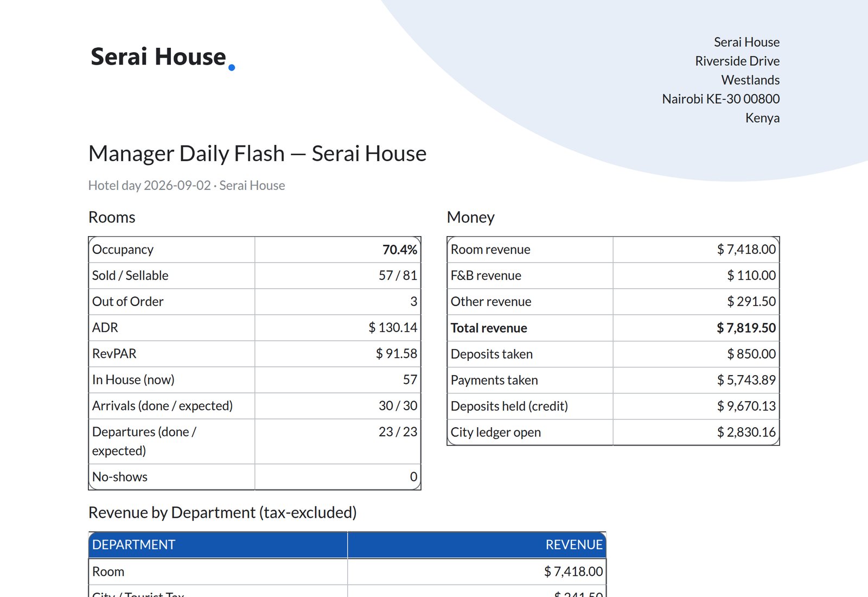Click the Other revenue label

tap(491, 302)
